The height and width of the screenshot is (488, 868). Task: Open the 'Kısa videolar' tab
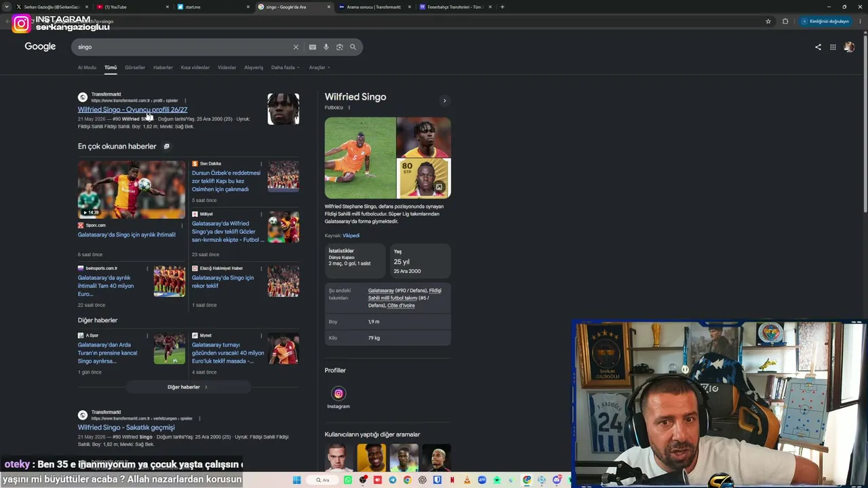[195, 67]
